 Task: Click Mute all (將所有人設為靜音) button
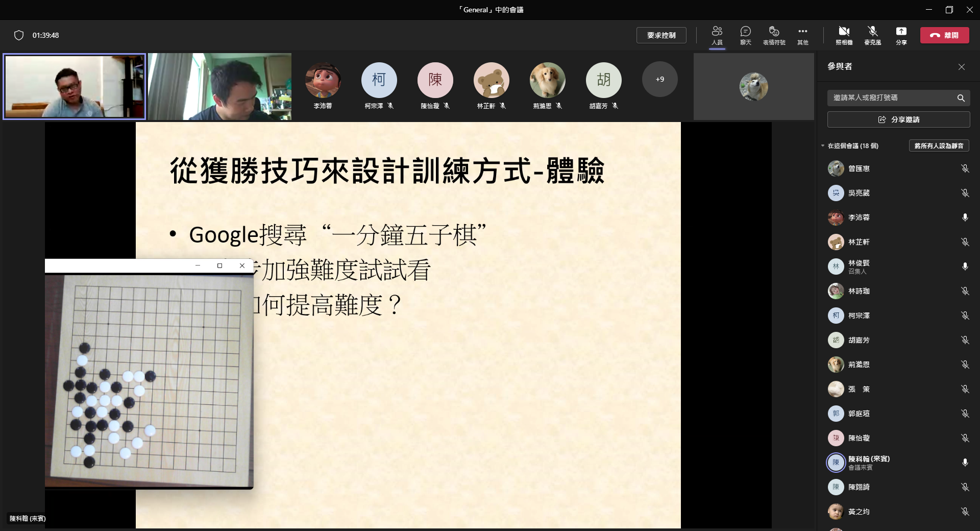939,146
